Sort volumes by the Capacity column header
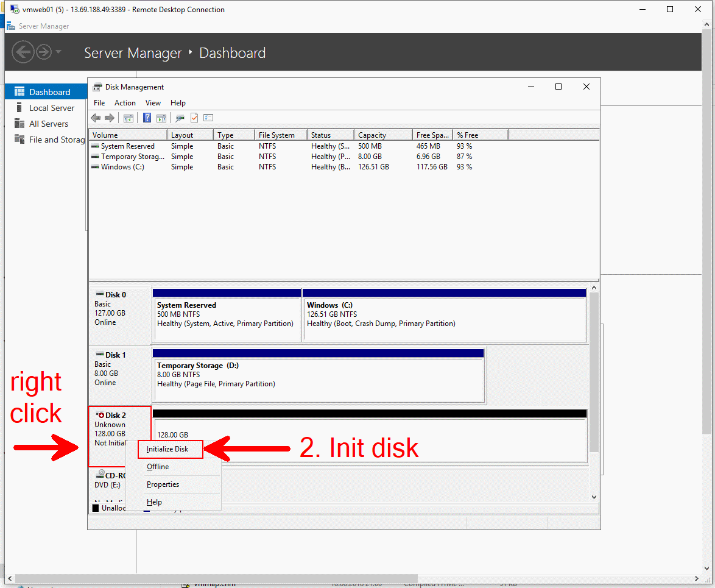The width and height of the screenshot is (715, 588). [374, 135]
